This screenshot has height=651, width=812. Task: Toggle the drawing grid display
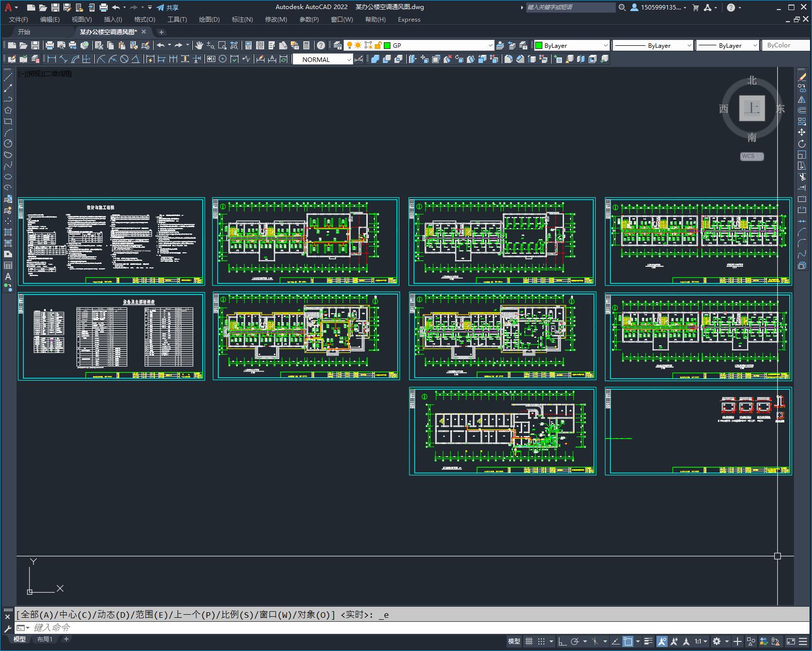point(529,641)
